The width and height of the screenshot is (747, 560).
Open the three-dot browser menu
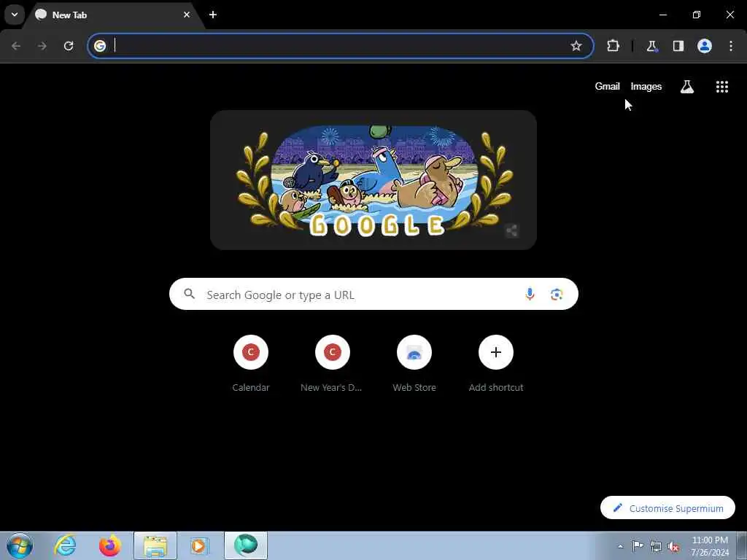point(731,46)
